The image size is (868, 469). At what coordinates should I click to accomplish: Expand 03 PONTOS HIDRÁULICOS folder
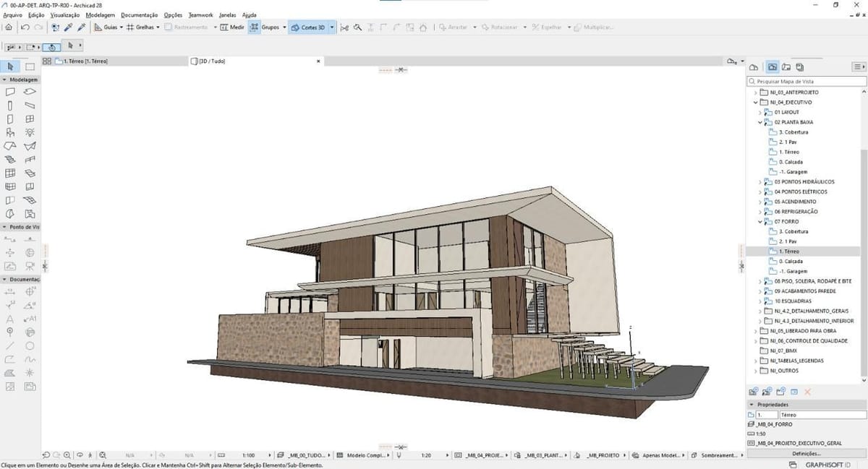coord(760,182)
